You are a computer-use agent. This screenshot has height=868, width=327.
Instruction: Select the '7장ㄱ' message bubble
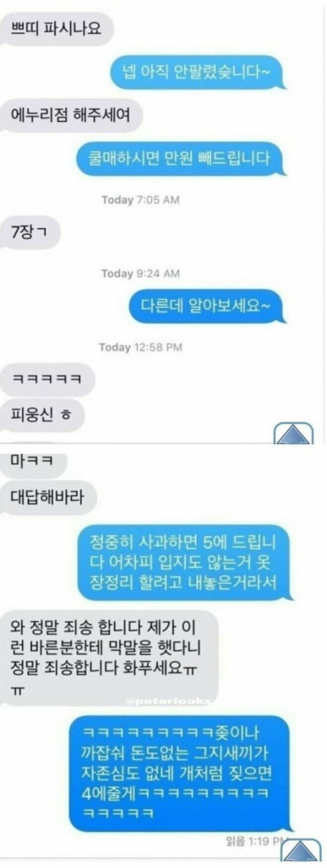click(x=29, y=233)
